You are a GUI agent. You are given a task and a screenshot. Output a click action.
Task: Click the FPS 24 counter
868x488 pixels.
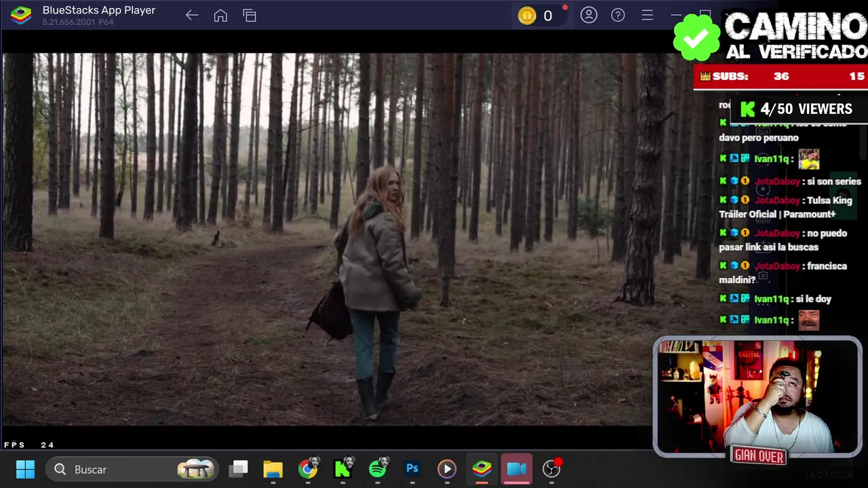[x=29, y=445]
